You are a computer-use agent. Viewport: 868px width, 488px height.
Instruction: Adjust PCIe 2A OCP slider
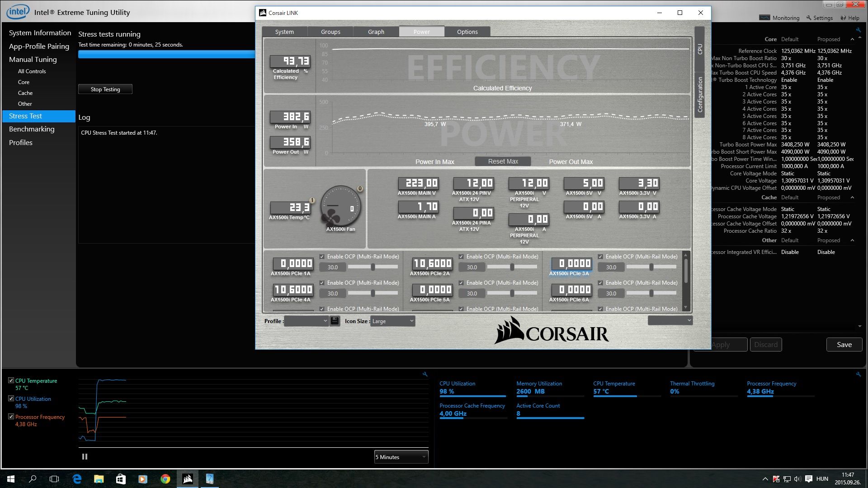pos(512,267)
